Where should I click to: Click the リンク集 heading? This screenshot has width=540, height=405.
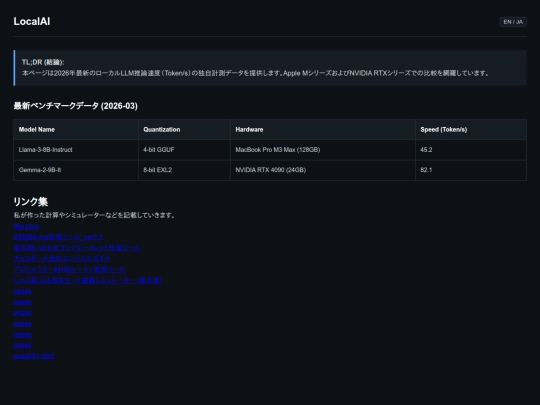[x=30, y=201]
